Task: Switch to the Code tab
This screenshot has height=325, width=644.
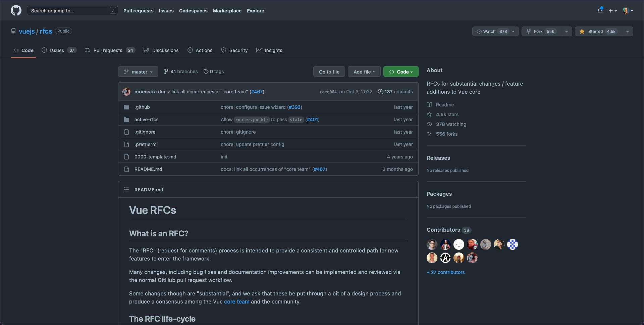Action: pos(23,50)
